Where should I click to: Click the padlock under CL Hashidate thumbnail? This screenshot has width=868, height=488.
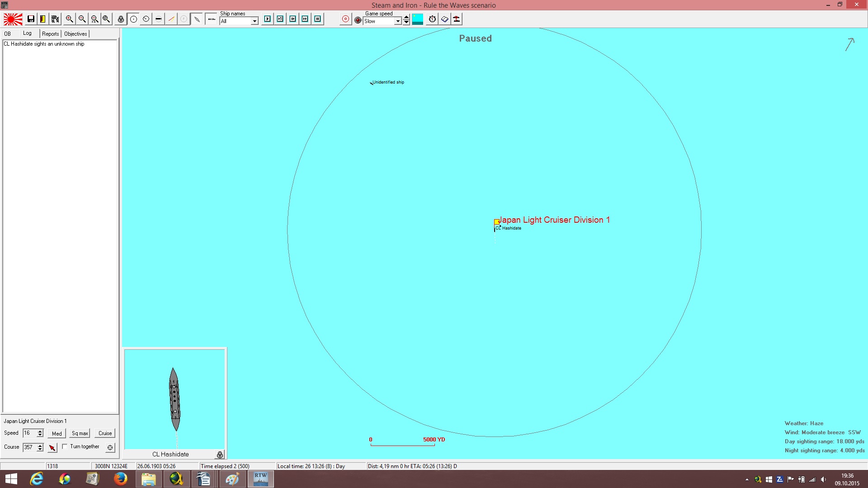[x=220, y=455]
